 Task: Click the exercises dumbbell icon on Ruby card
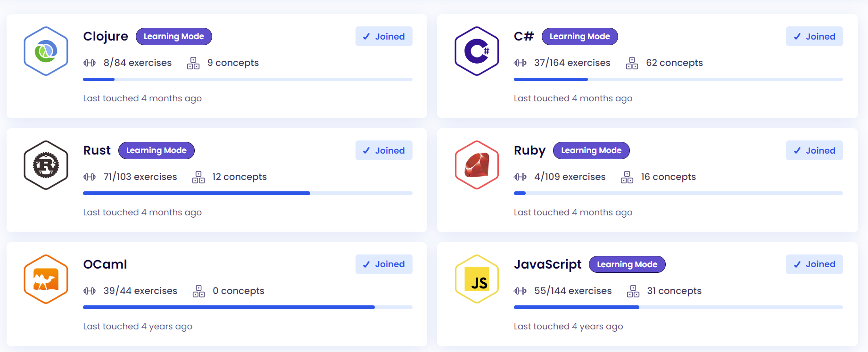[x=520, y=177]
